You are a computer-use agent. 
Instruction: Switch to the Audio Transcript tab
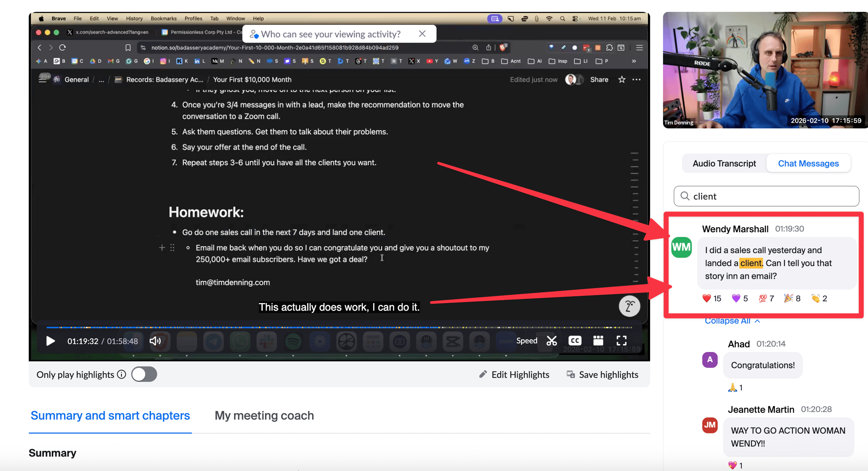(724, 164)
